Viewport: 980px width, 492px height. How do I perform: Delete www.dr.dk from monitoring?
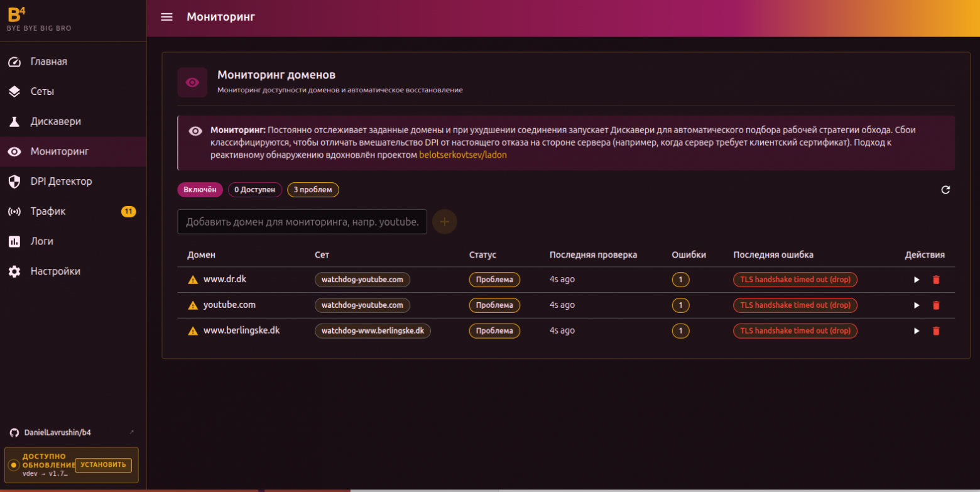[936, 280]
